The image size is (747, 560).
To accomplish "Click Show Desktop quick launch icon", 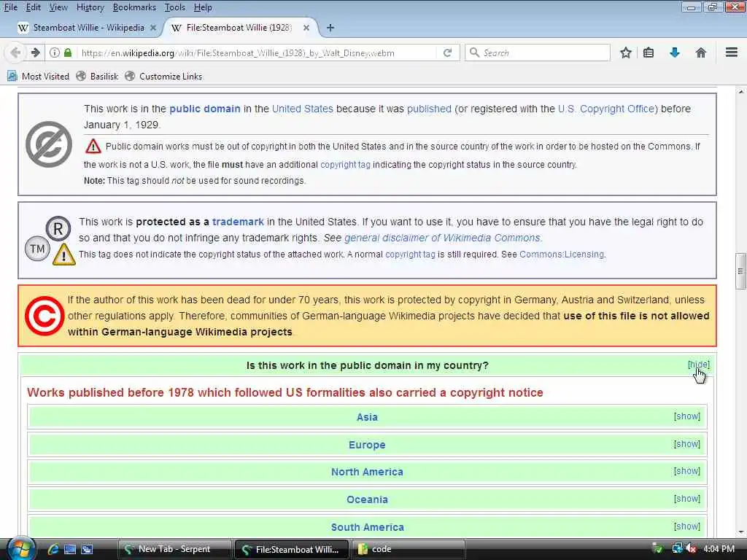I will pyautogui.click(x=70, y=549).
